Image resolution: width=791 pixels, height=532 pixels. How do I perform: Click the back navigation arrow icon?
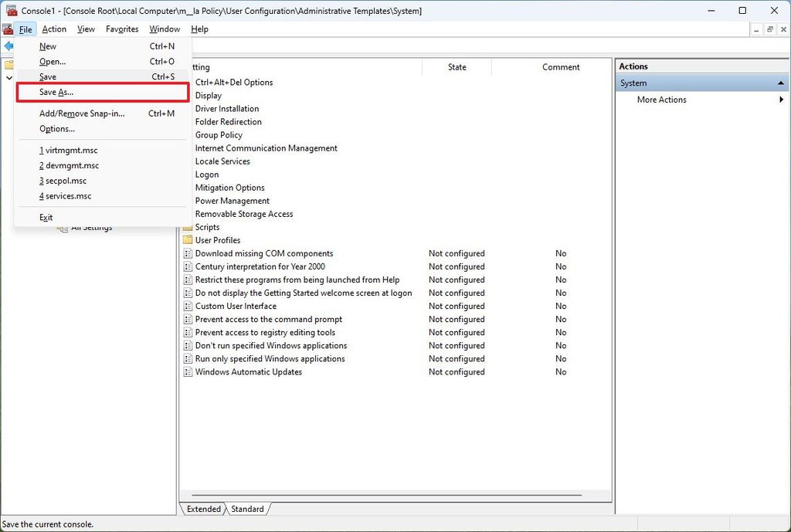point(8,46)
